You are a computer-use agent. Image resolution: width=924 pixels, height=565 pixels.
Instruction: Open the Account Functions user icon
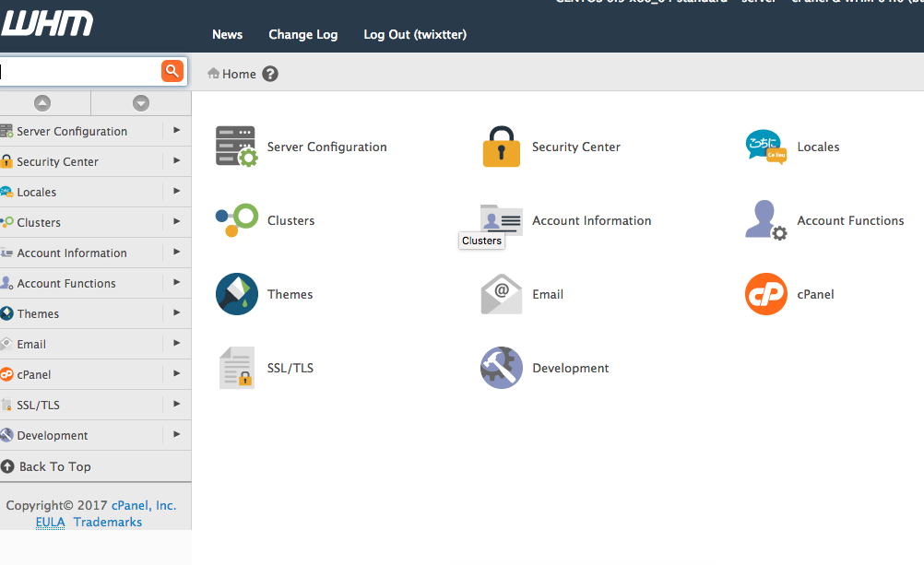tap(765, 220)
